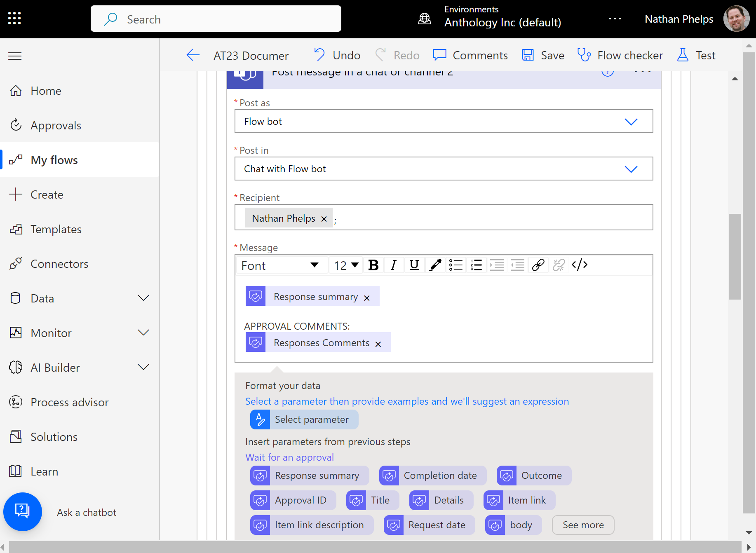Screen dimensions: 756x553
Task: Insert a bulleted list
Action: point(456,265)
